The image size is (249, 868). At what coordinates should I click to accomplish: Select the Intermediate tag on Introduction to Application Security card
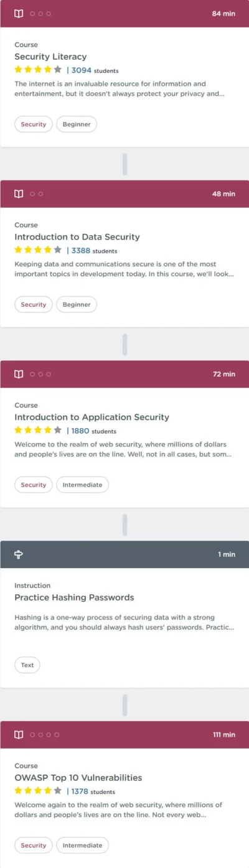tap(82, 485)
